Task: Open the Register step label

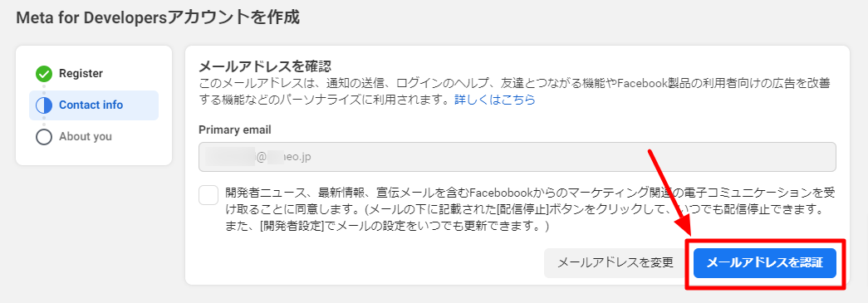Action: tap(81, 74)
